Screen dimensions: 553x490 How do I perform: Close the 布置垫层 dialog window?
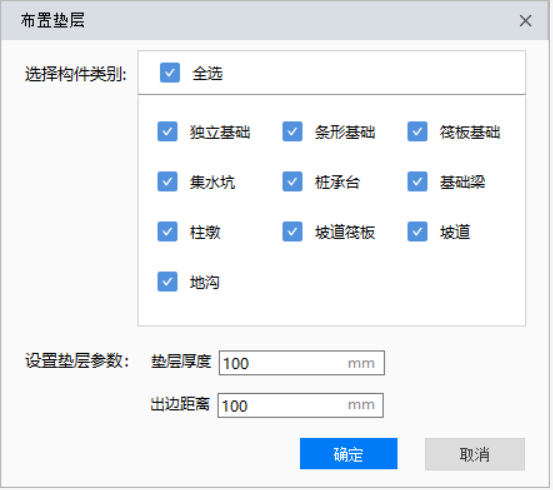tap(525, 21)
